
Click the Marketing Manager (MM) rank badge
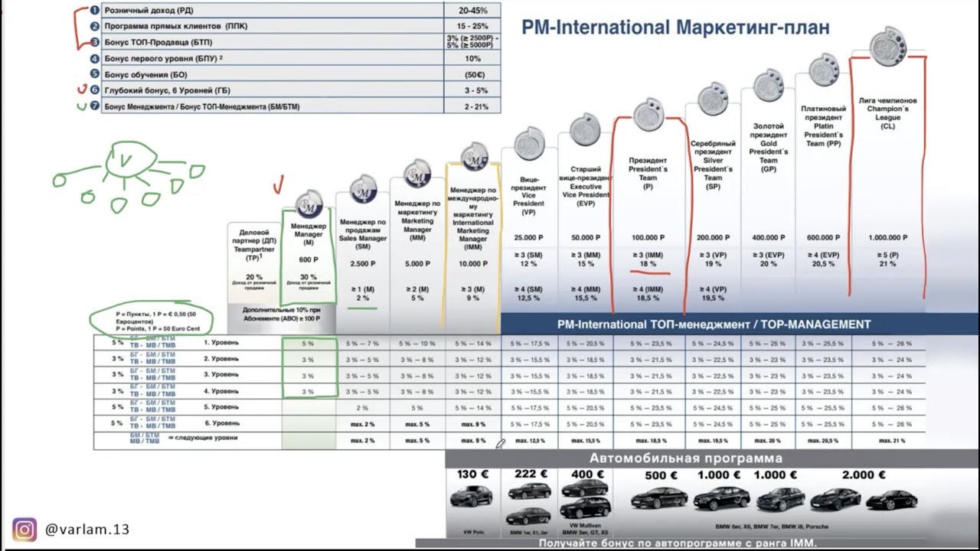click(417, 173)
